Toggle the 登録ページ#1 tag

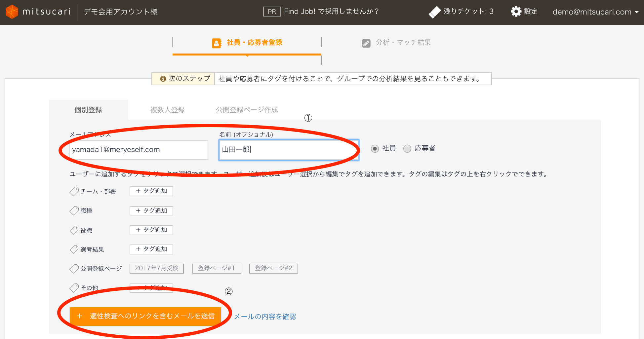[217, 268]
